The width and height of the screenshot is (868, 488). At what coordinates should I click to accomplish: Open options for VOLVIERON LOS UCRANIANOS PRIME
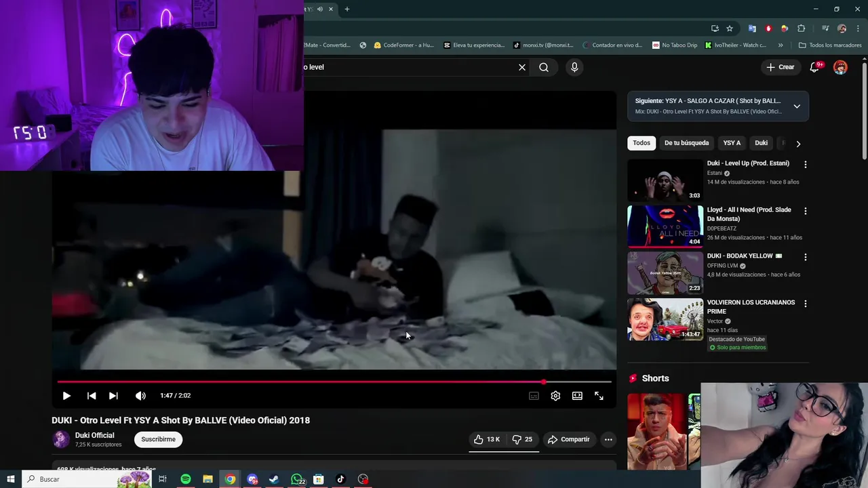(x=805, y=304)
